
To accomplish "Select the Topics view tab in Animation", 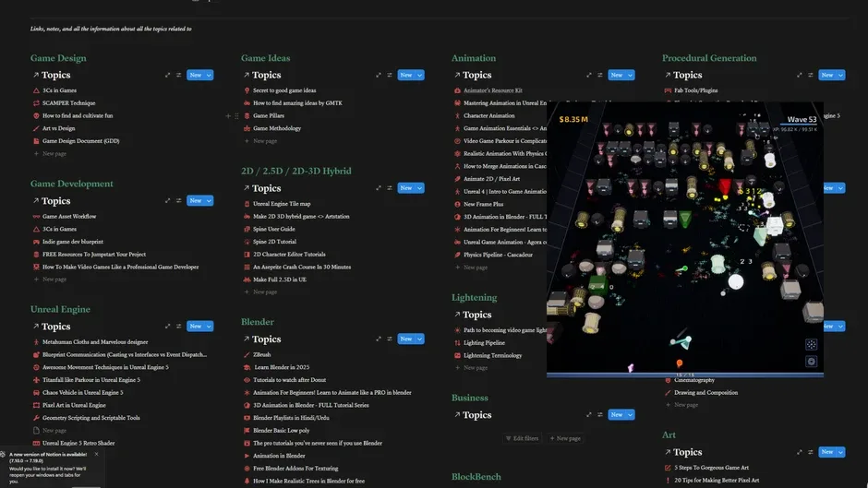I will tap(472, 75).
